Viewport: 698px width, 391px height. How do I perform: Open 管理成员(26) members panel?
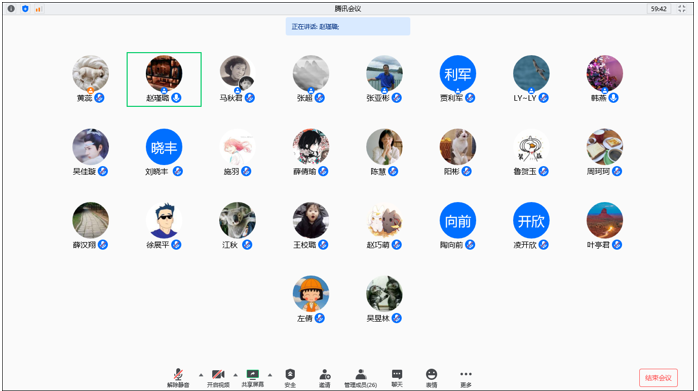[361, 378]
